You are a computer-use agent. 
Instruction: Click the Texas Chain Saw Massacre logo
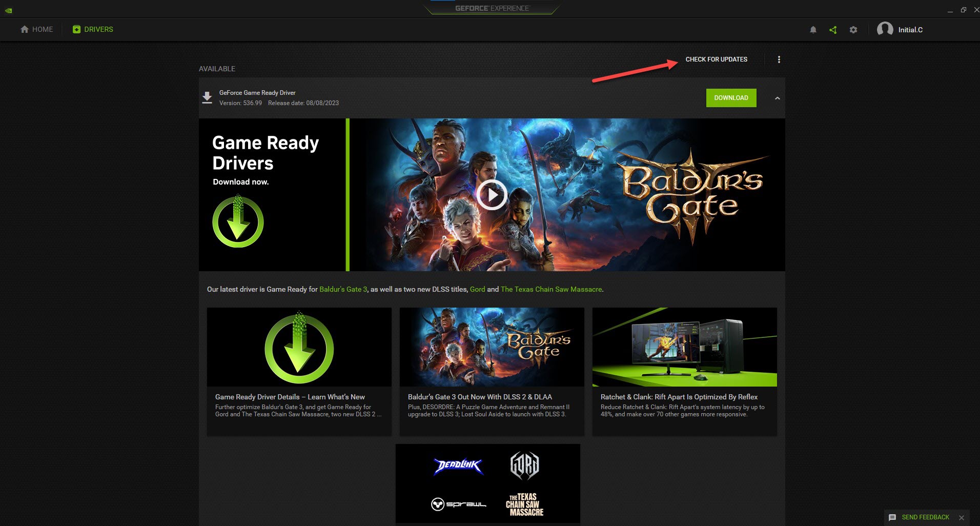click(524, 504)
